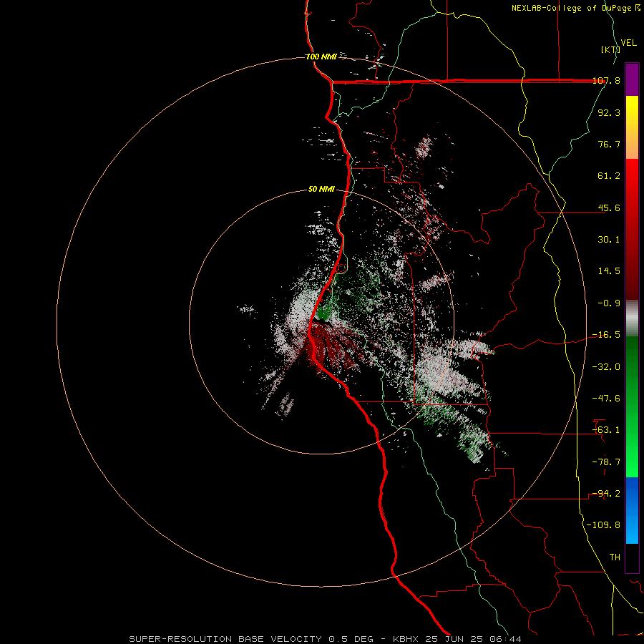Select the -0.9 legend value
Image resolution: width=644 pixels, height=644 pixels.
click(x=609, y=303)
